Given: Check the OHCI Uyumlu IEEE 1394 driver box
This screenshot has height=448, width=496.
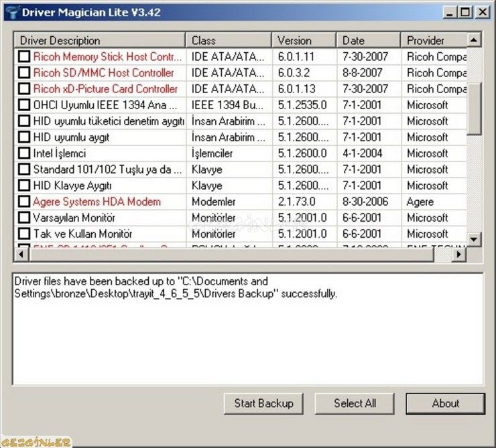Looking at the screenshot, I should point(24,105).
